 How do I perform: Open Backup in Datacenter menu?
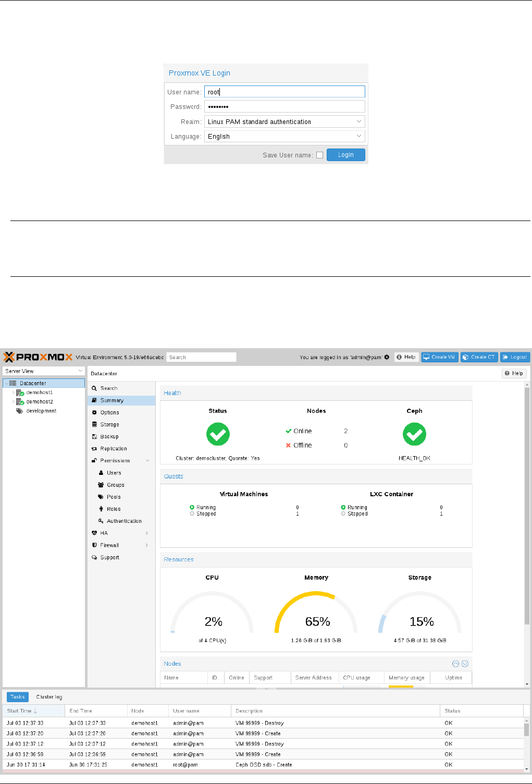[x=109, y=436]
